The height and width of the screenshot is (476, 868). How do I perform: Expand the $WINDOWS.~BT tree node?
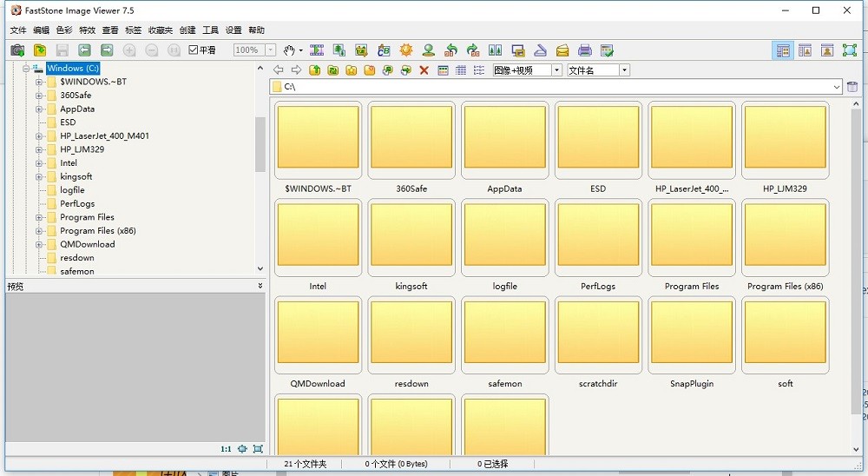coord(39,82)
